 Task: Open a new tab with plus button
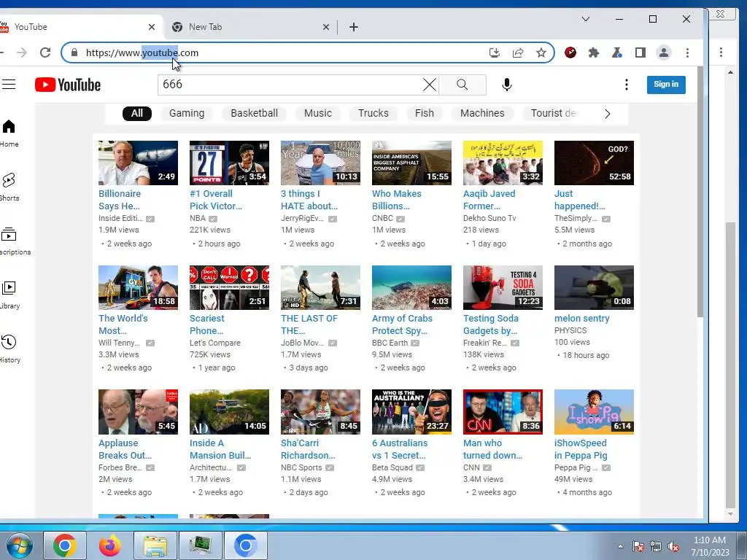click(x=354, y=27)
